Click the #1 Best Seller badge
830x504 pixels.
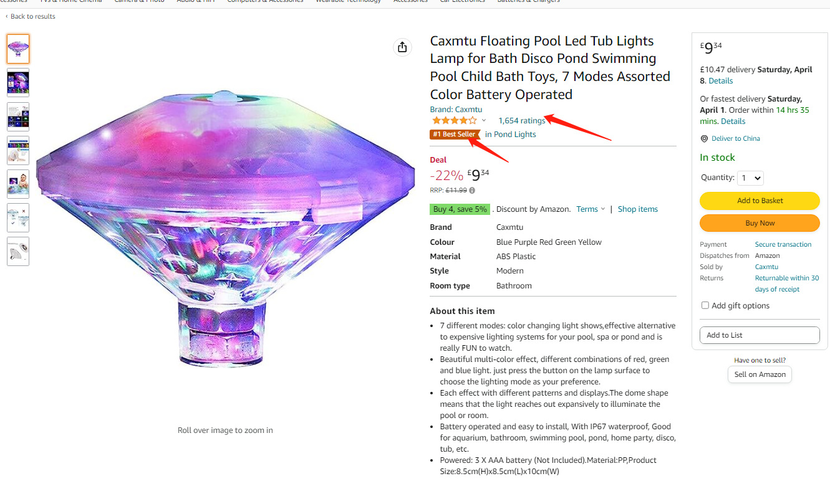[x=454, y=135]
